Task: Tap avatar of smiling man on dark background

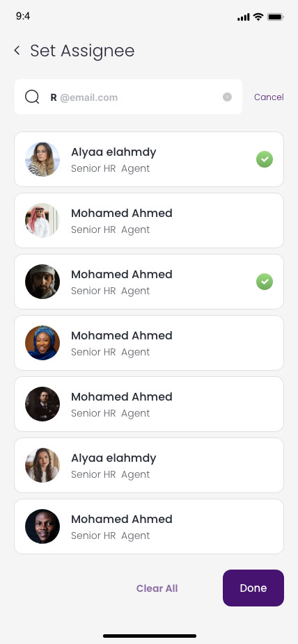Action: (x=42, y=526)
